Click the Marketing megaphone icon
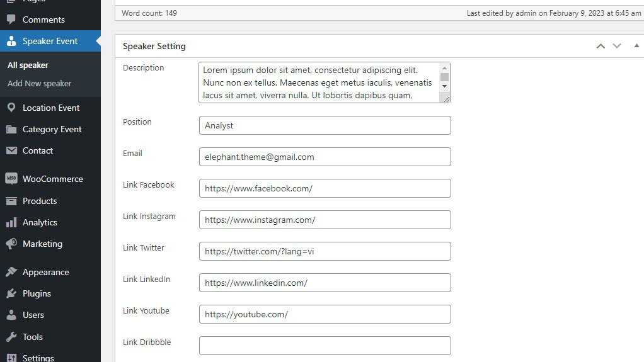 pyautogui.click(x=11, y=244)
